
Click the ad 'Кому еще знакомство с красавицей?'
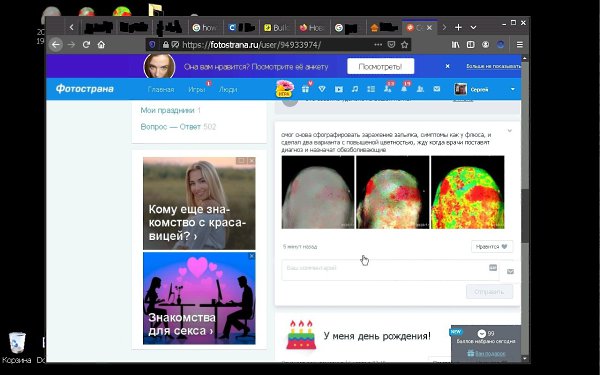click(x=199, y=204)
